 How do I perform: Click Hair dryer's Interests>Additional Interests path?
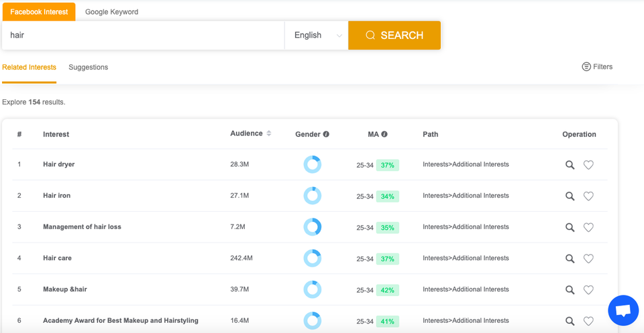(466, 164)
